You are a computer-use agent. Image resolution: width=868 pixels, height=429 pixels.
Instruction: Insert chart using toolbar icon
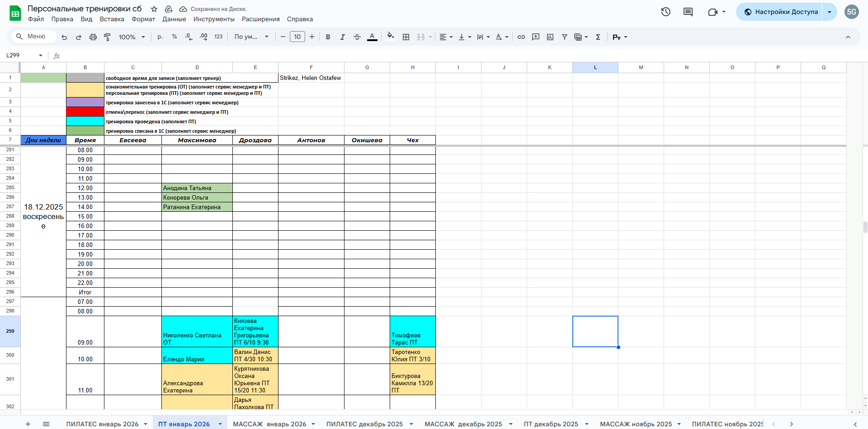click(x=550, y=37)
